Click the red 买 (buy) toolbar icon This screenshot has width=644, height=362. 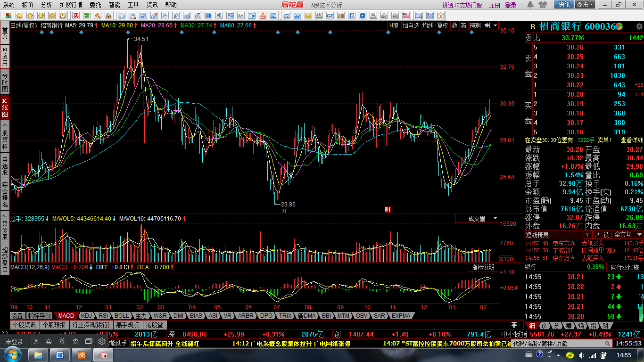click(76, 16)
